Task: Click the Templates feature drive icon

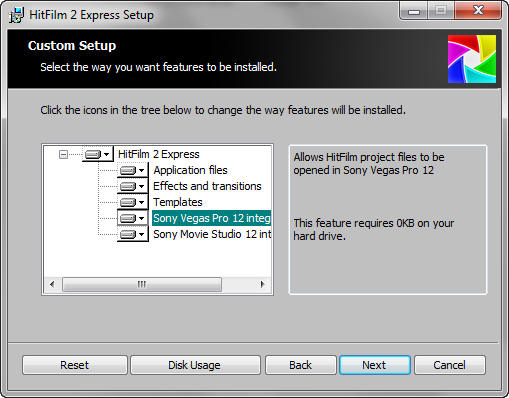Action: point(128,202)
